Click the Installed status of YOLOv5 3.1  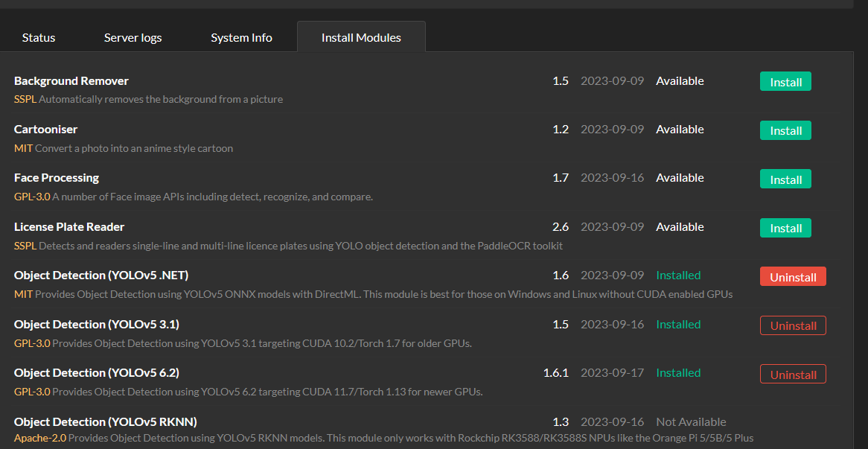coord(678,324)
